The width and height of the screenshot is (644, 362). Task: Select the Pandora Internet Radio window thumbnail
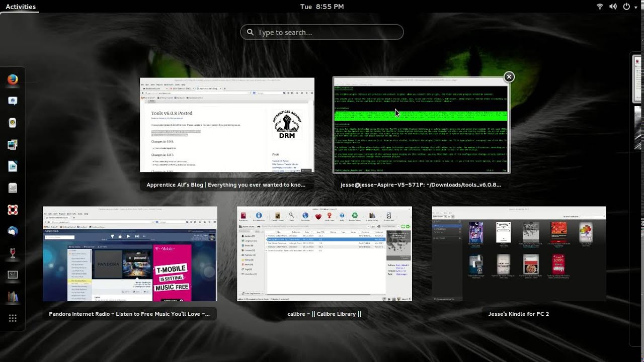130,254
